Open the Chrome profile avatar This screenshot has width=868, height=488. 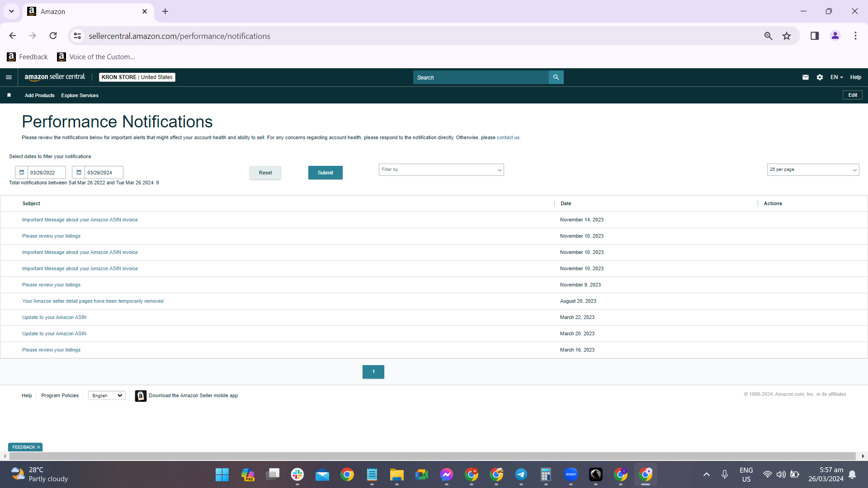(835, 36)
